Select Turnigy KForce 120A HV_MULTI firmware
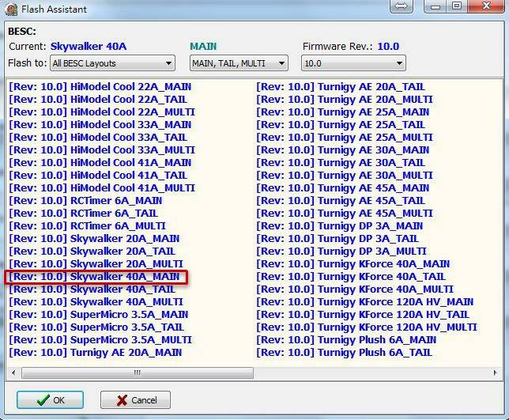 [x=367, y=327]
